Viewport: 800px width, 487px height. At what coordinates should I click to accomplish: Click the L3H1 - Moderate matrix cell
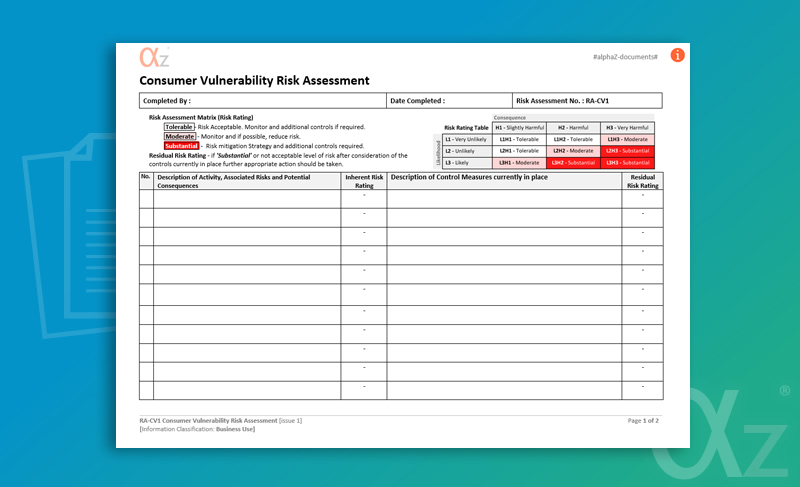(x=519, y=162)
